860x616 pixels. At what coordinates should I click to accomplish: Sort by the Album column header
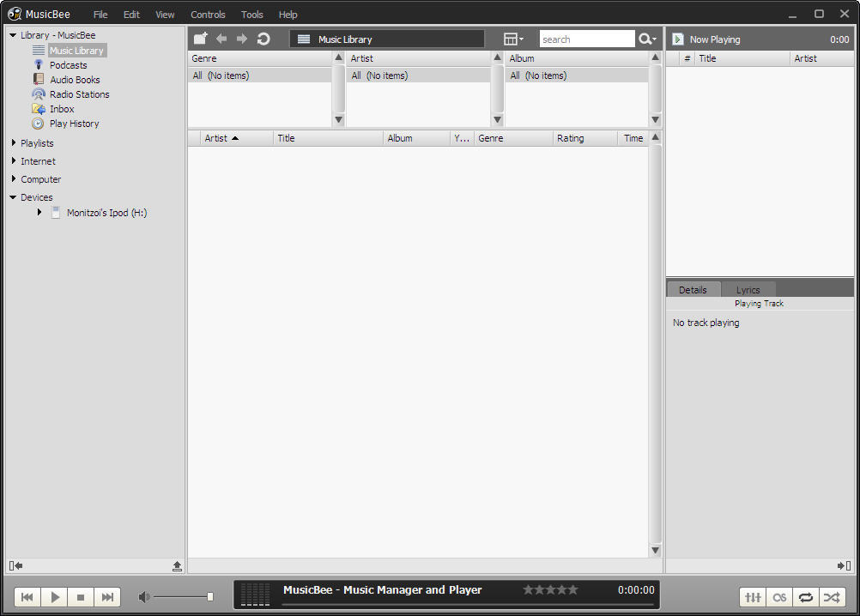pyautogui.click(x=416, y=138)
